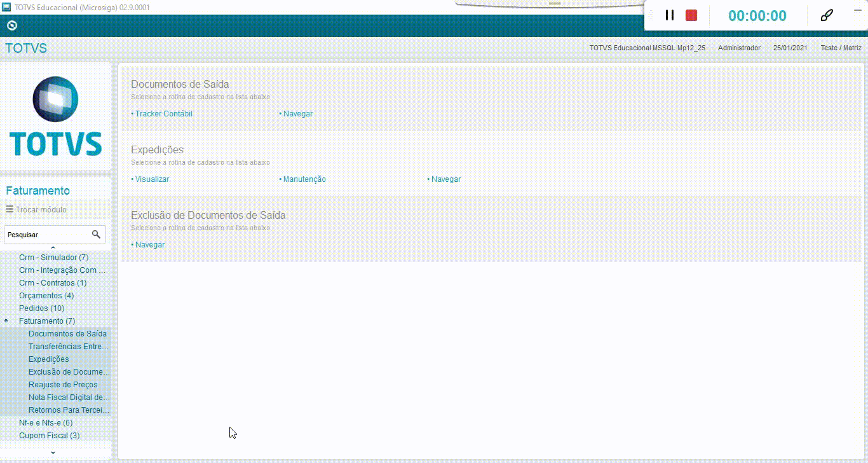Stop the recording with the red square

[x=691, y=15]
